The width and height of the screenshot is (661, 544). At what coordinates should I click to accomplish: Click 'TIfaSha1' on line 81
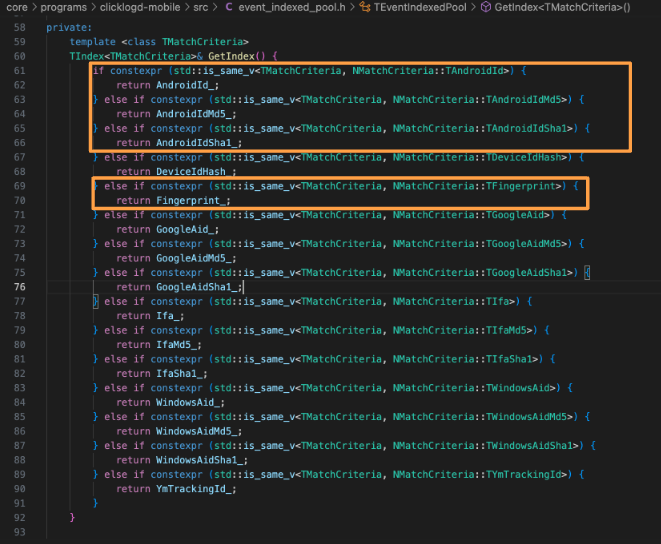pyautogui.click(x=509, y=359)
